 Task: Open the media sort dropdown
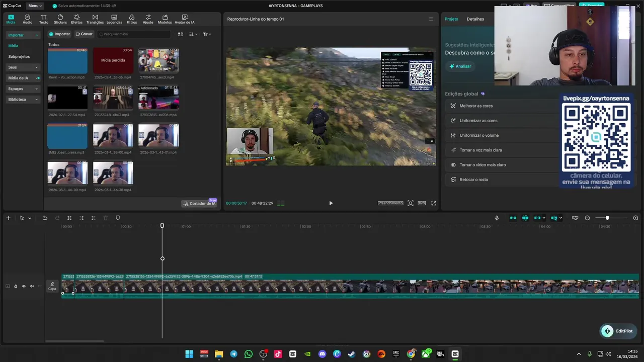(193, 34)
